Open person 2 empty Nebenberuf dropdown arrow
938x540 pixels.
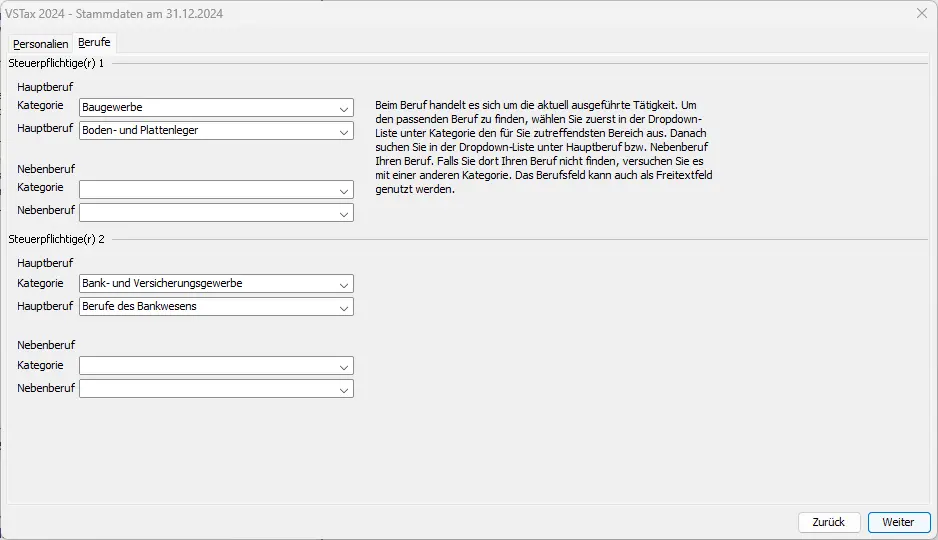coord(344,389)
